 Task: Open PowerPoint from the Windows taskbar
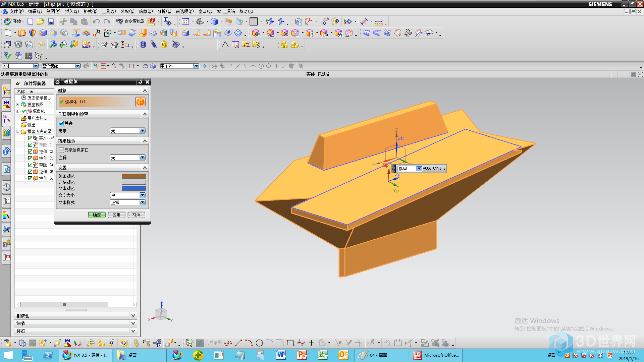(x=302, y=355)
